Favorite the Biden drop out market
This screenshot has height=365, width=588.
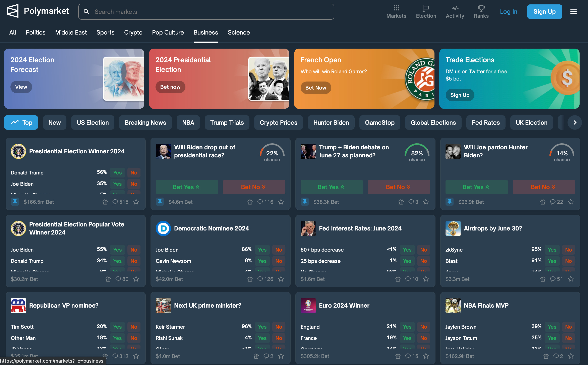point(281,202)
